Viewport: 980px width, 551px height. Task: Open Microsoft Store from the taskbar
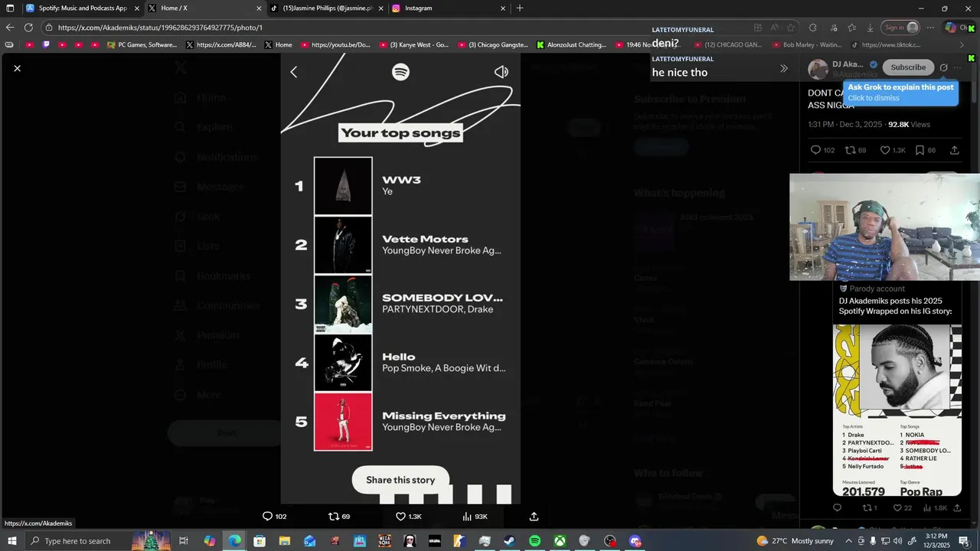[x=260, y=541]
